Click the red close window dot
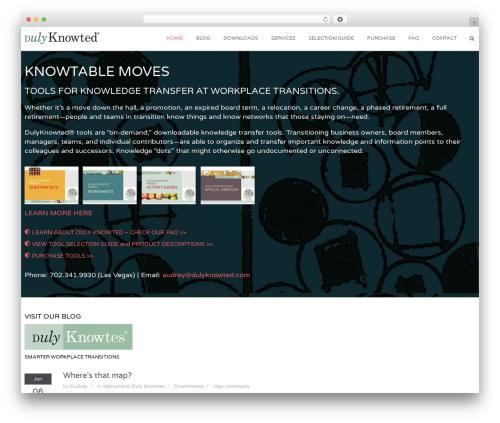Viewport: 500px width, 423px height. [29, 20]
